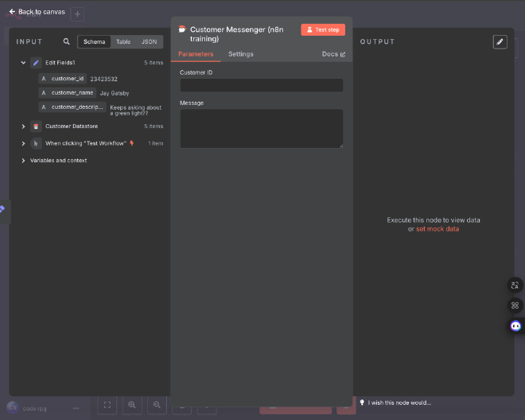Switch input view to Table
The image size is (525, 420).
[x=123, y=41]
